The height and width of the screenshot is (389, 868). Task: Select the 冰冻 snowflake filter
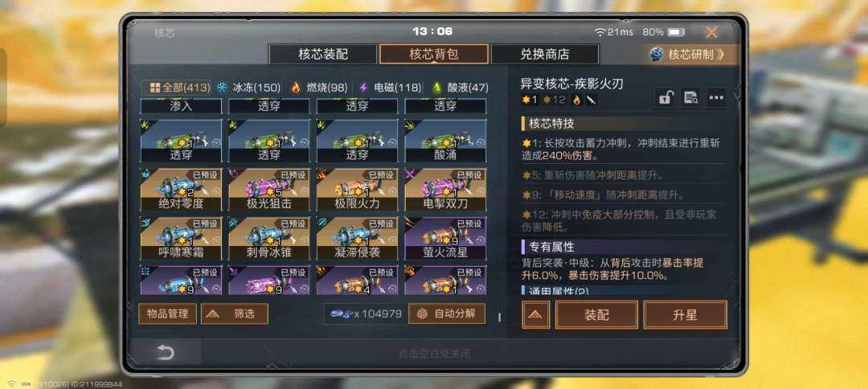pos(248,88)
